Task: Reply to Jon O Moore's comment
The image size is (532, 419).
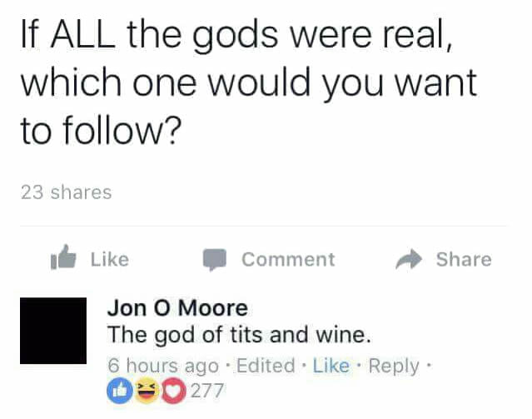Action: pos(394,367)
